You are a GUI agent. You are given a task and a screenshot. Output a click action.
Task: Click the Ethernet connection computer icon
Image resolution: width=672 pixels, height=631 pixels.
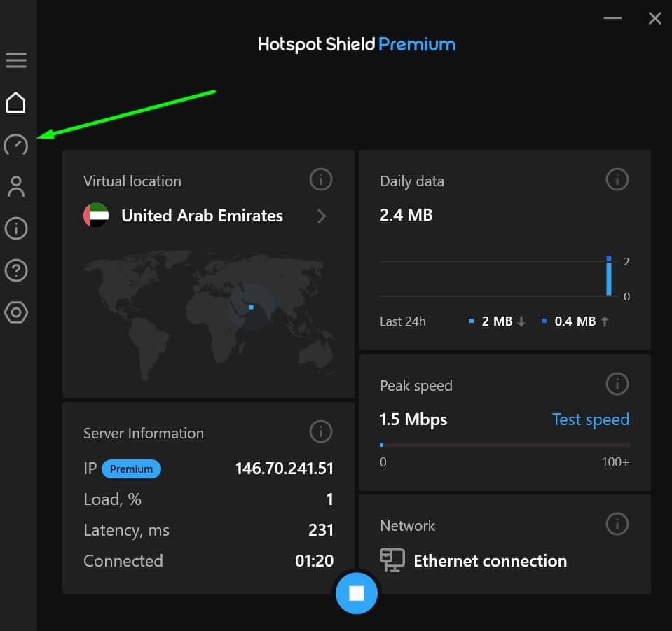[392, 560]
